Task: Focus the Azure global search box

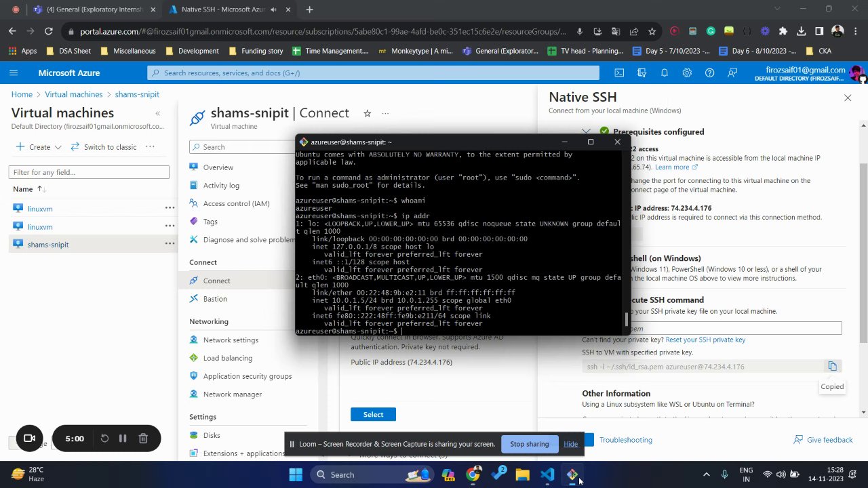Action: pyautogui.click(x=373, y=73)
